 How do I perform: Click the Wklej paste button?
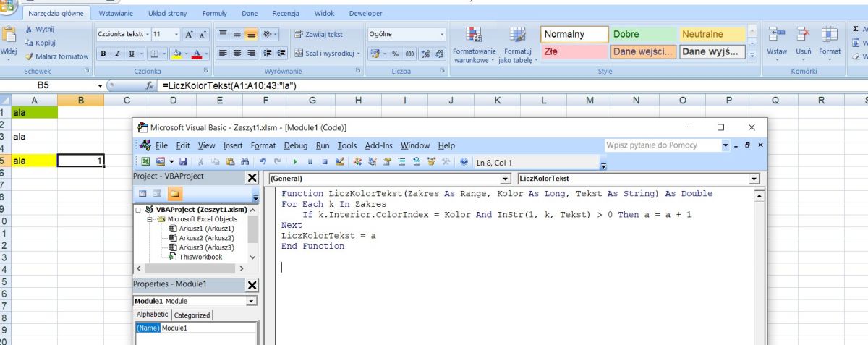(9, 45)
